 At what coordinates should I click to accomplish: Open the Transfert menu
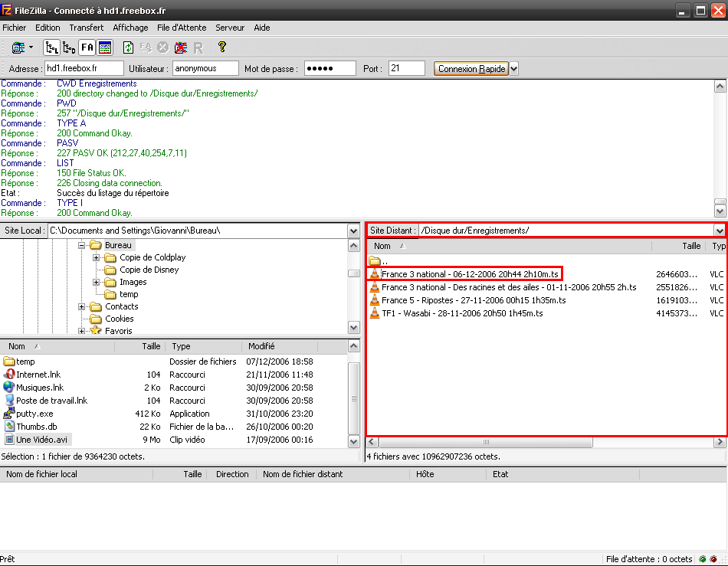87,28
